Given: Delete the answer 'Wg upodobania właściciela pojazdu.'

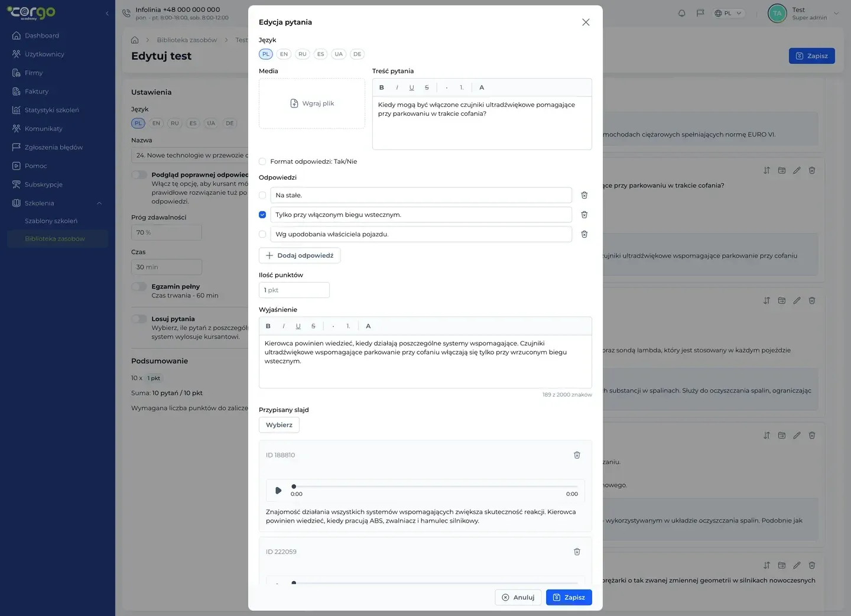Looking at the screenshot, I should (x=584, y=234).
